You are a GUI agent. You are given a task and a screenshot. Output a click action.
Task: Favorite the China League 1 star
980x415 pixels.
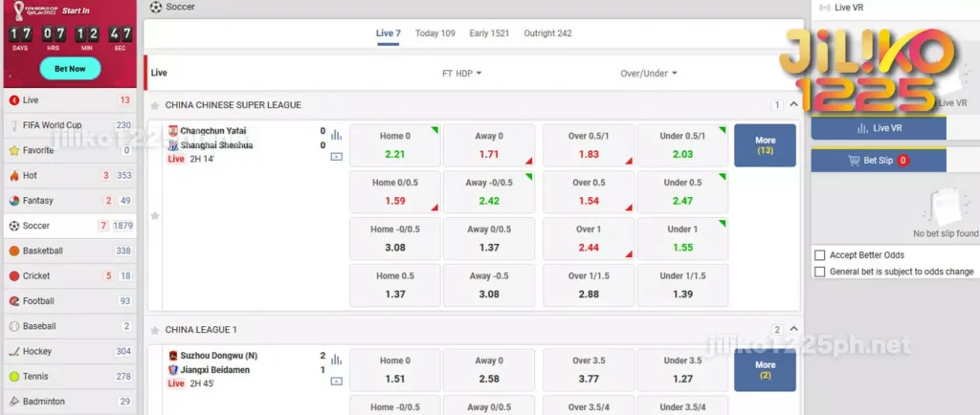tap(154, 330)
